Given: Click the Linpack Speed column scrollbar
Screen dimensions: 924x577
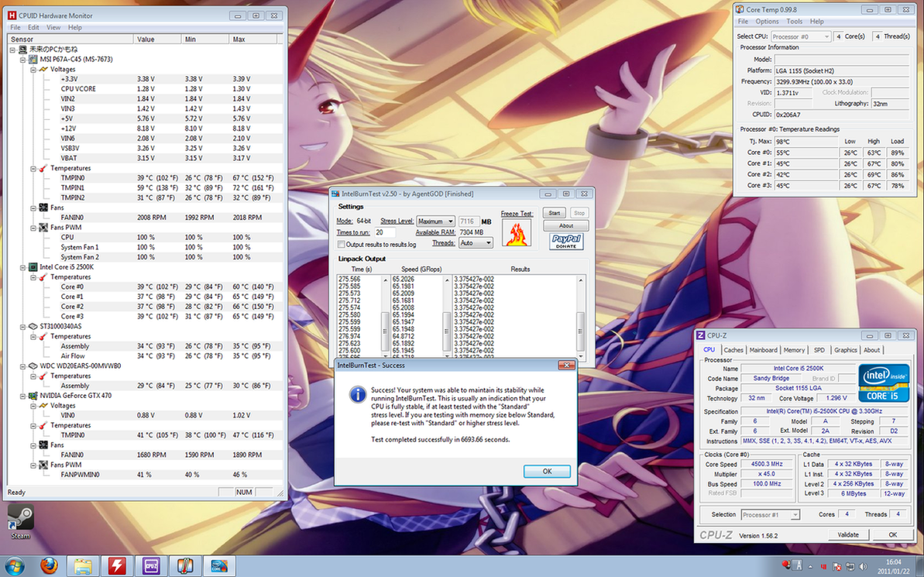Looking at the screenshot, I should (447, 316).
